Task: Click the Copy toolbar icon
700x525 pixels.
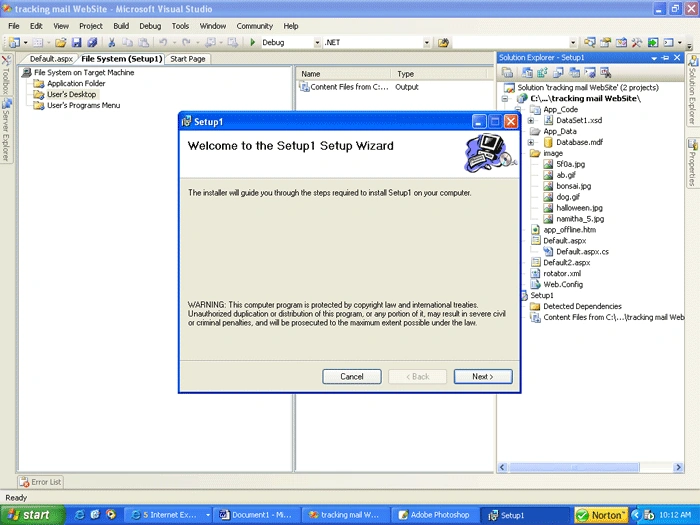Action: (127, 42)
